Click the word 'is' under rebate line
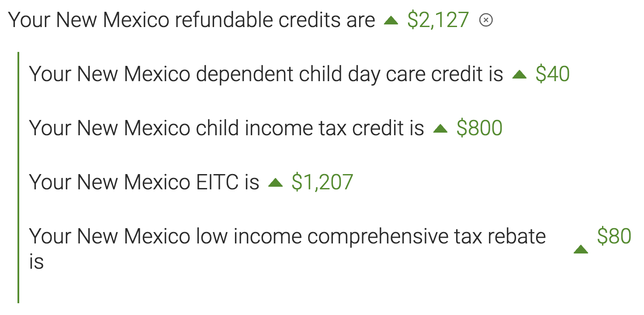The width and height of the screenshot is (644, 315). coord(37,262)
